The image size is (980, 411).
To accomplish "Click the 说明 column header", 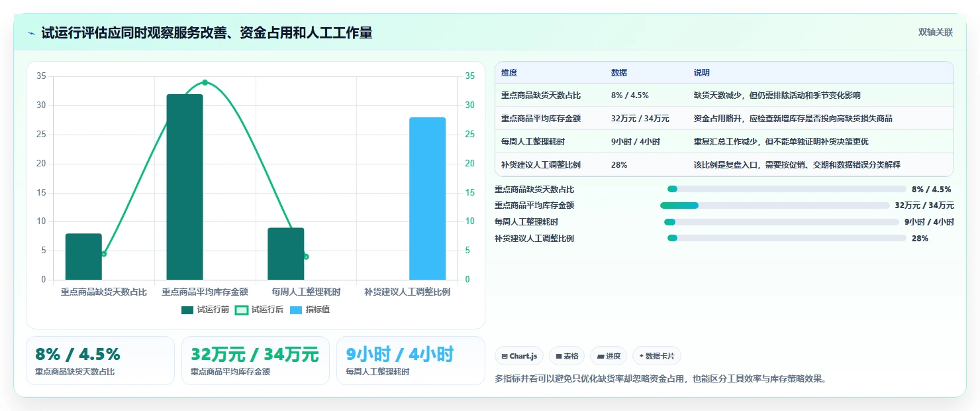I will click(x=702, y=72).
